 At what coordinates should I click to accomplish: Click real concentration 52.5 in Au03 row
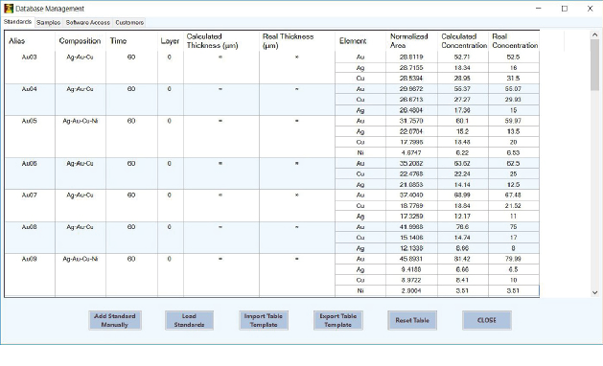click(x=514, y=57)
